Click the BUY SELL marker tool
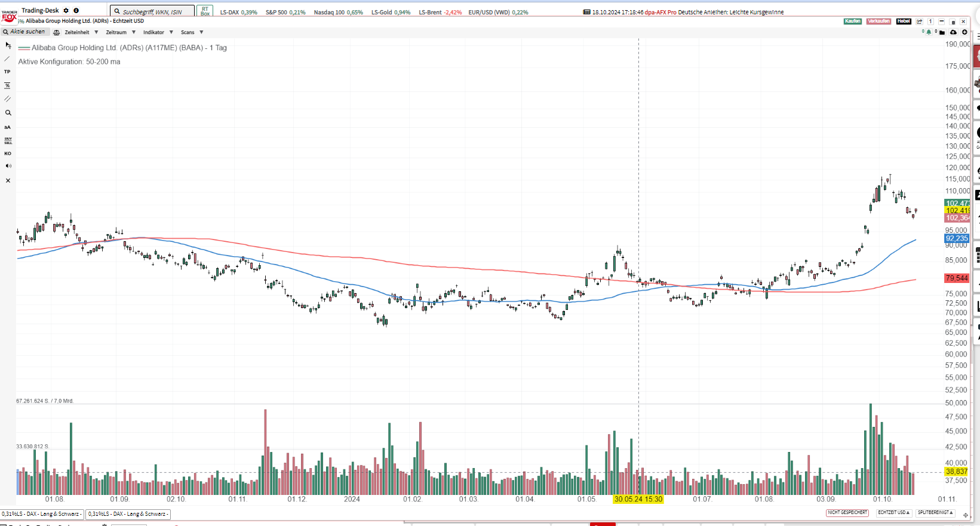Viewport: 980px width, 526px height. [8, 141]
